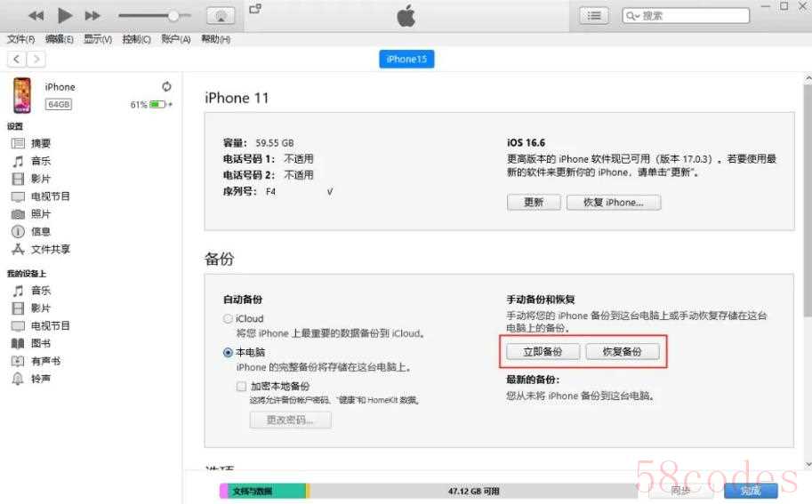The width and height of the screenshot is (812, 504).
Task: Open the list view icon beside search
Action: [595, 16]
